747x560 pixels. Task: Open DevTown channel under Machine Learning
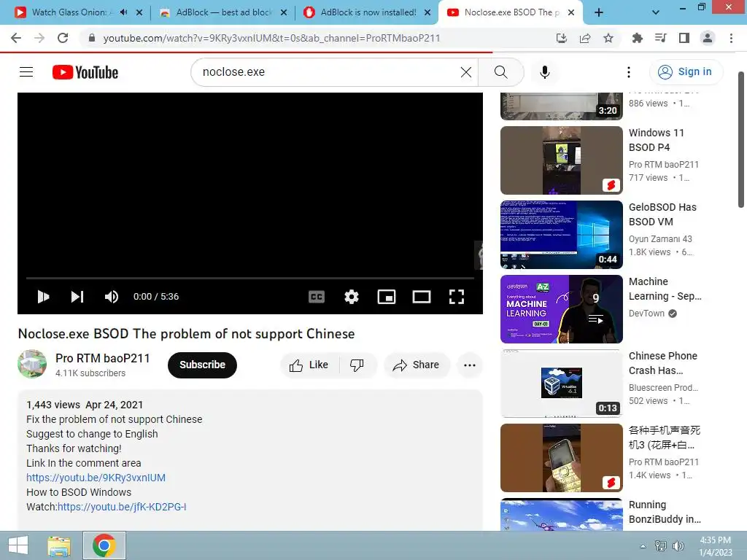pyautogui.click(x=646, y=314)
